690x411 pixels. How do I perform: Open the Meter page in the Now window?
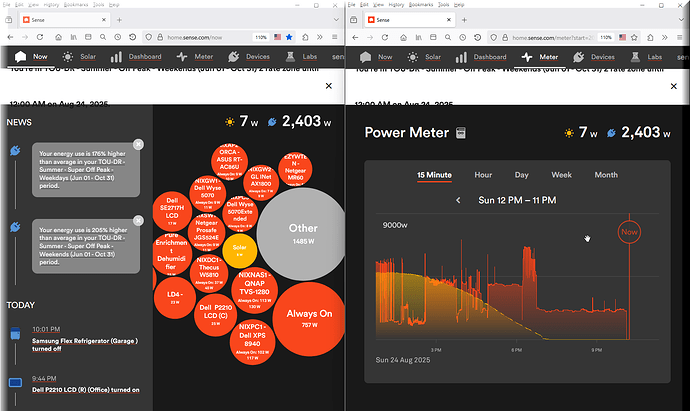tap(195, 57)
